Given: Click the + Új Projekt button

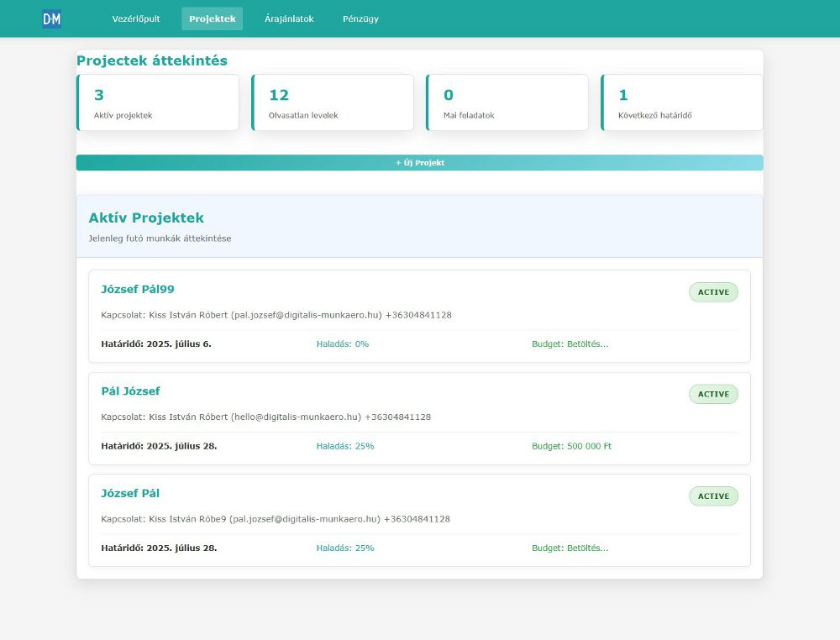Looking at the screenshot, I should [x=419, y=163].
